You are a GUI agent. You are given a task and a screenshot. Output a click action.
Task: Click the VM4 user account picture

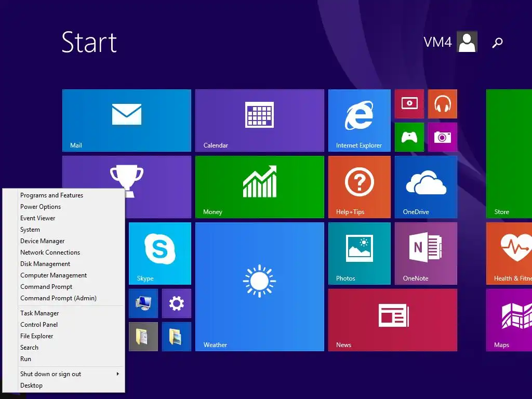pyautogui.click(x=467, y=42)
